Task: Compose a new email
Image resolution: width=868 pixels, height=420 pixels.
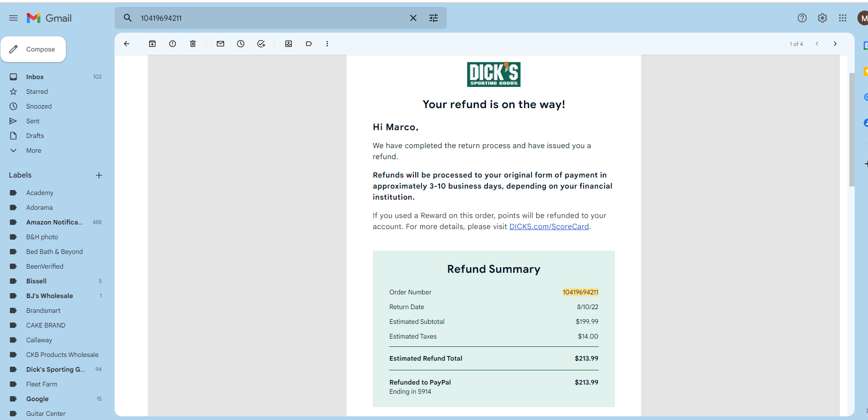Action: click(33, 49)
